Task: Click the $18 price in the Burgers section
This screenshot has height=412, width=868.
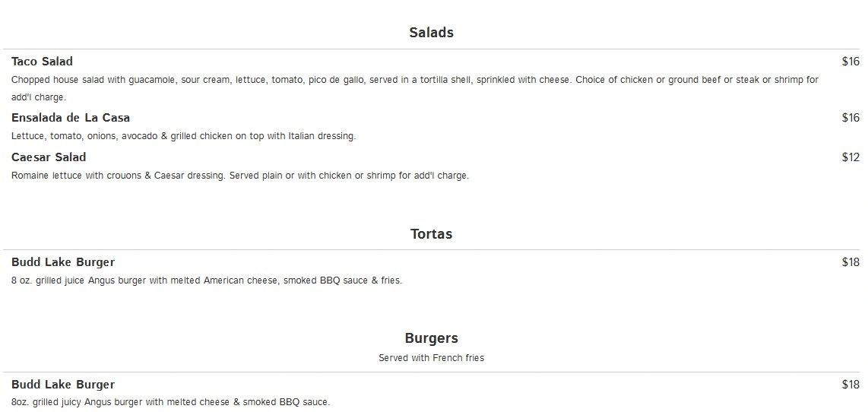Action: pos(851,385)
